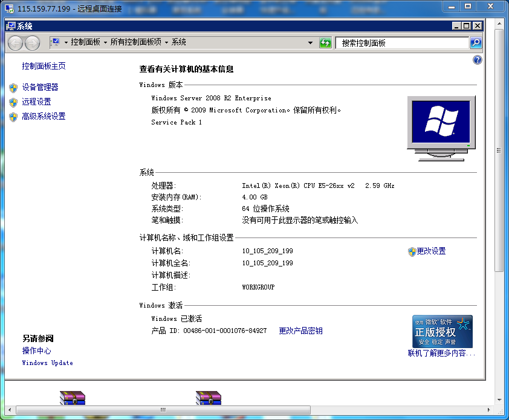Click the Forward navigation arrow button
This screenshot has width=509, height=420.
coord(32,43)
